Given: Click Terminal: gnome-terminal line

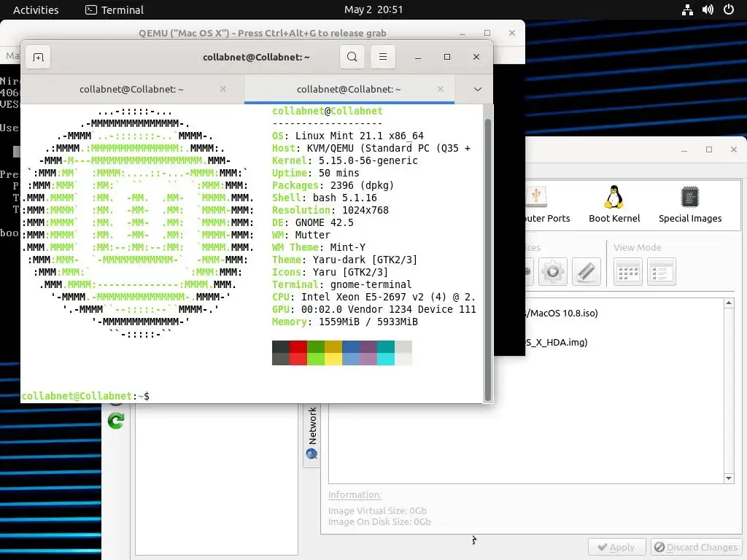Looking at the screenshot, I should pos(341,284).
